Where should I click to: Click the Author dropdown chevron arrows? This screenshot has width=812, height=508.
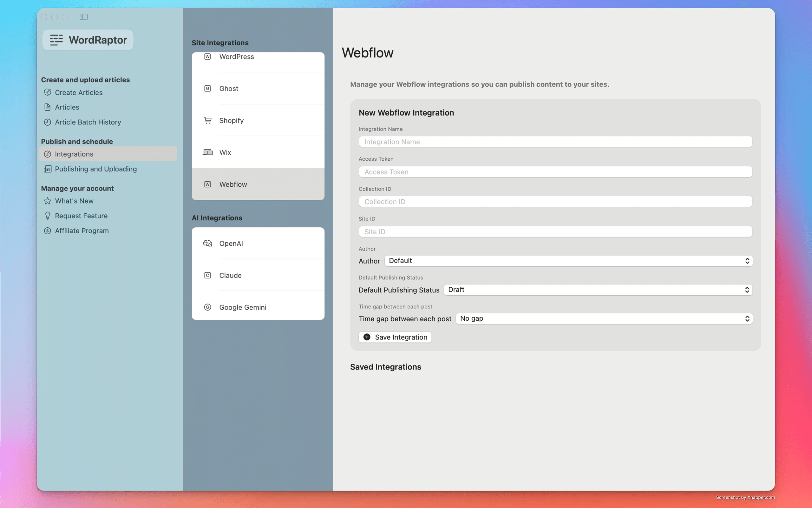(x=747, y=261)
